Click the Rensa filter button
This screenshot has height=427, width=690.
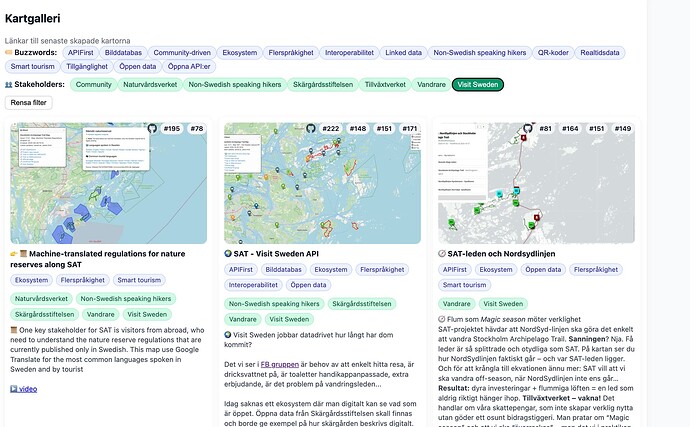click(29, 102)
